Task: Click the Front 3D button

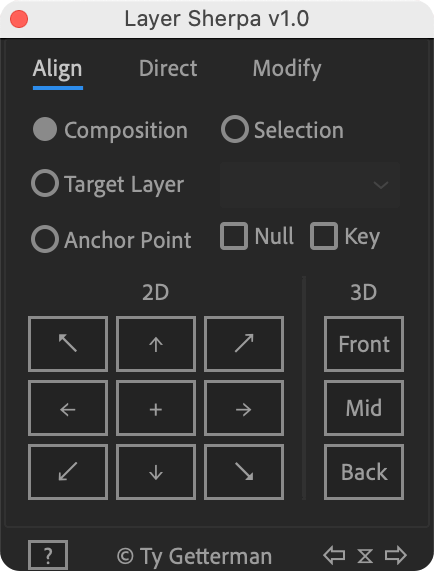Action: pyautogui.click(x=364, y=344)
